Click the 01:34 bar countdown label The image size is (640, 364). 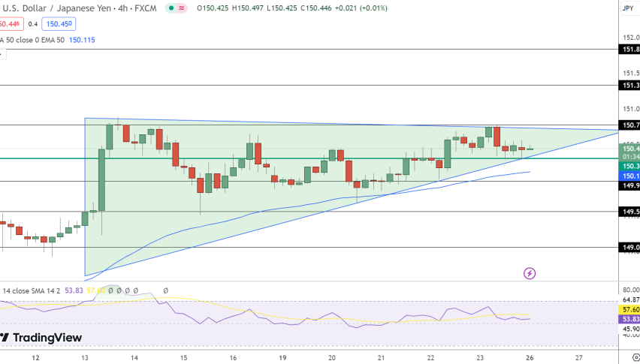click(629, 157)
